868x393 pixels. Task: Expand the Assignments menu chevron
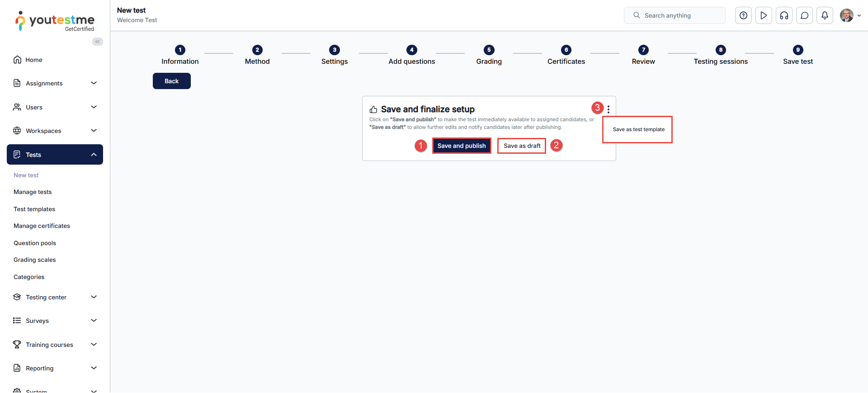click(x=94, y=83)
